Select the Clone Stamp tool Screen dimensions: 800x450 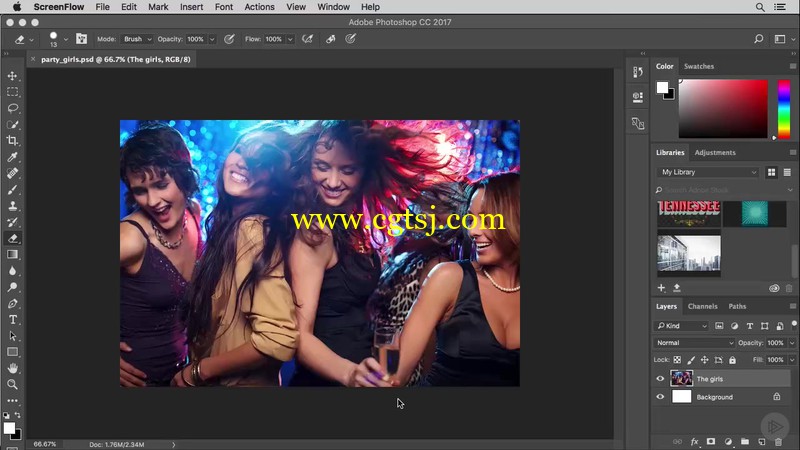(12, 206)
